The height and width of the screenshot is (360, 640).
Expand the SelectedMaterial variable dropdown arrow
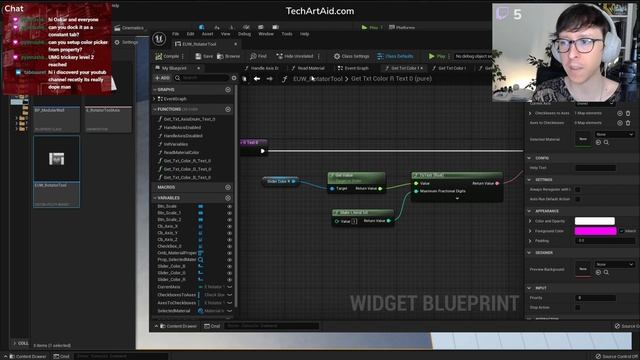229,311
